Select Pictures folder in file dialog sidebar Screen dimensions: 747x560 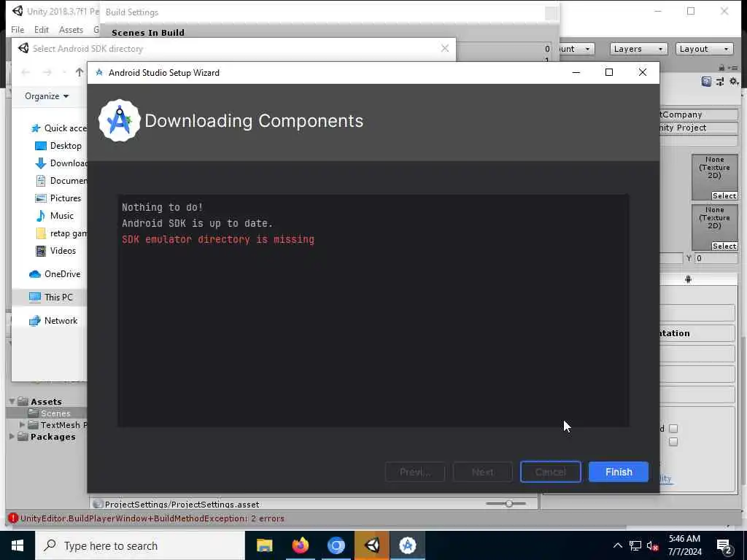click(58, 198)
